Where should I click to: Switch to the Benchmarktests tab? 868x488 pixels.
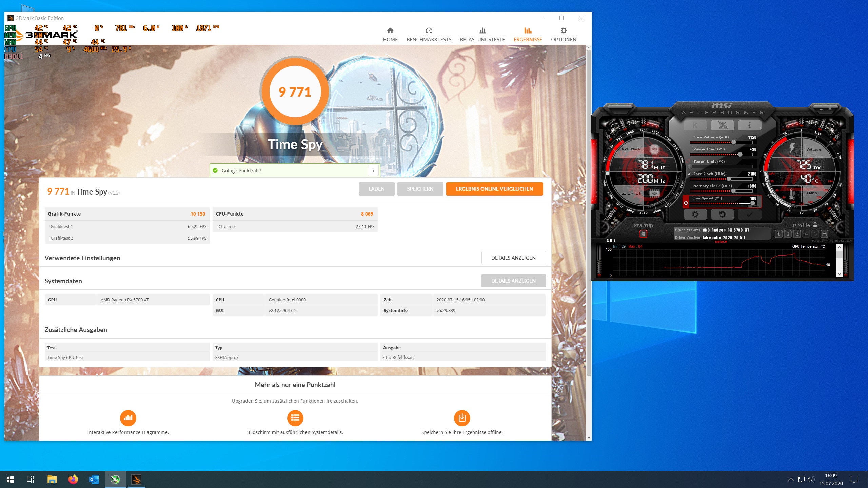429,35
